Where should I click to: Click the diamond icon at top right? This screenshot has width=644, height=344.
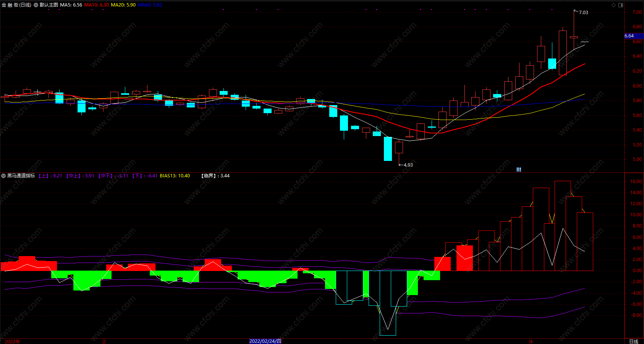[x=614, y=5]
